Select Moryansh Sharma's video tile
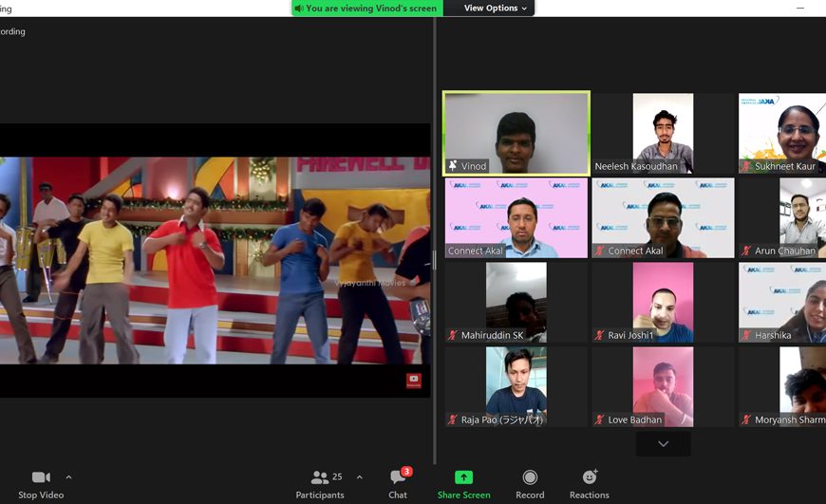Viewport: 826px width, 504px height. (782, 386)
